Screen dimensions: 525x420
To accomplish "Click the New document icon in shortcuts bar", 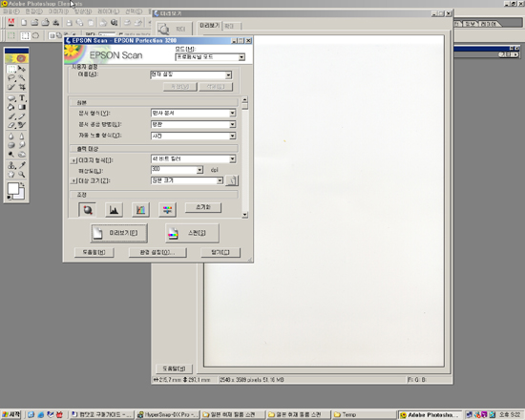I will (x=24, y=23).
